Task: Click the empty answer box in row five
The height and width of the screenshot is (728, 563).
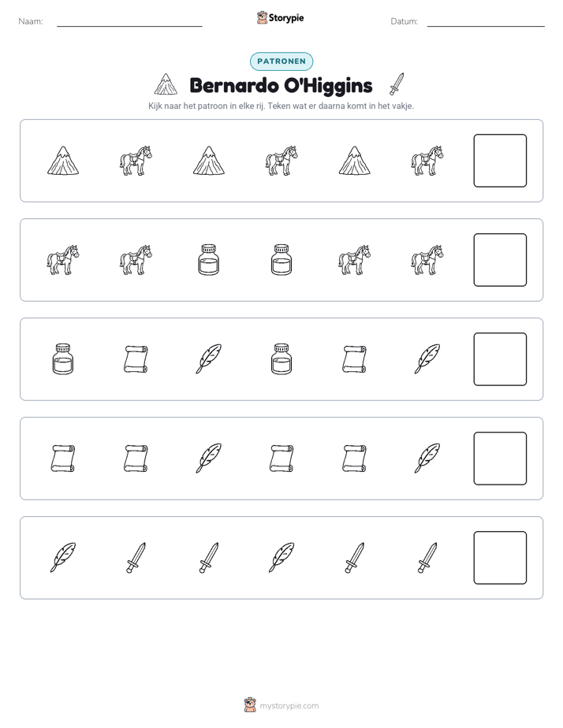Action: (500, 558)
